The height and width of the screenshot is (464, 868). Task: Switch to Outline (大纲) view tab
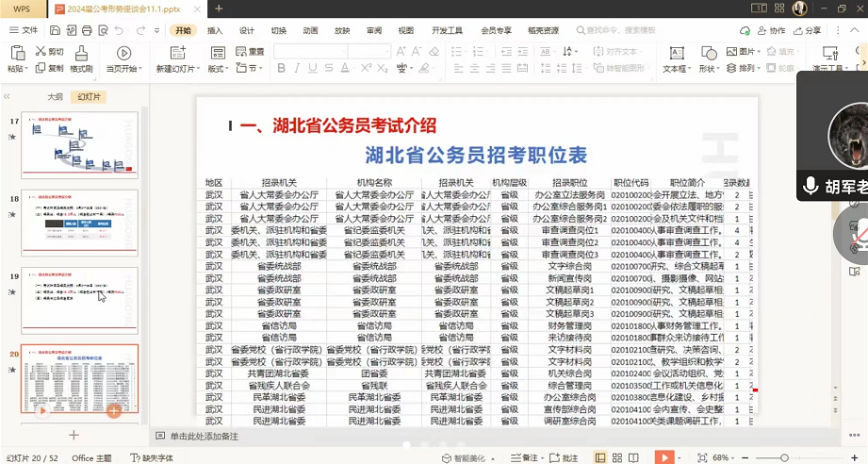point(56,97)
